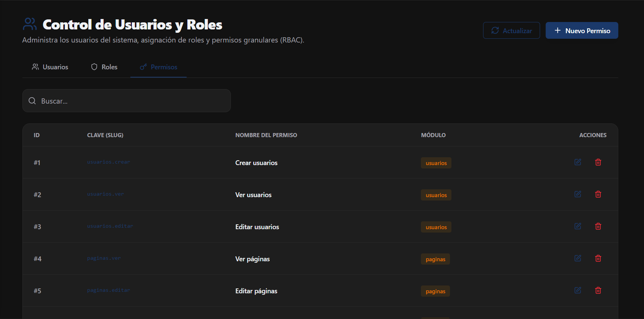Delete the Ver páginas permission
The height and width of the screenshot is (319, 644).
598,258
